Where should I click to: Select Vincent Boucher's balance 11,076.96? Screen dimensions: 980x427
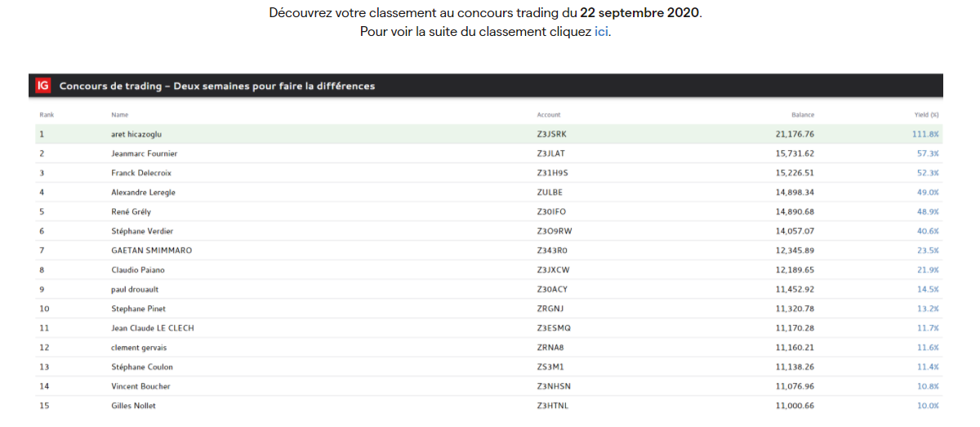[x=795, y=386]
